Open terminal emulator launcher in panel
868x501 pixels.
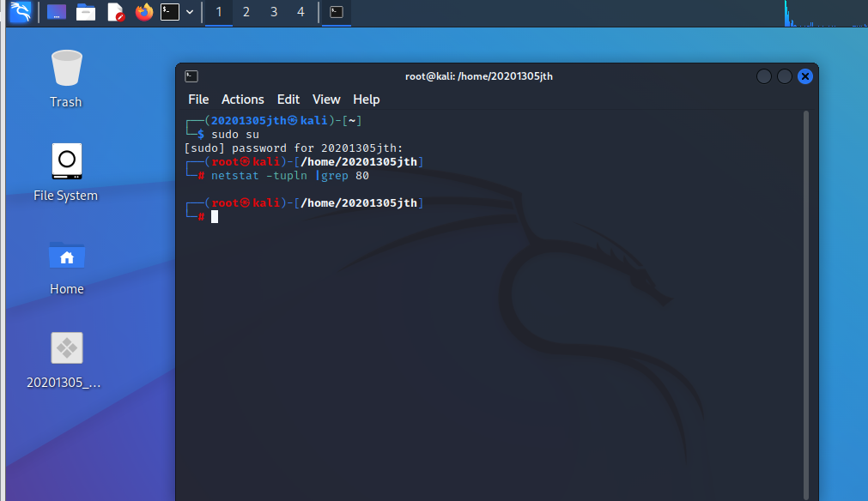(x=170, y=12)
